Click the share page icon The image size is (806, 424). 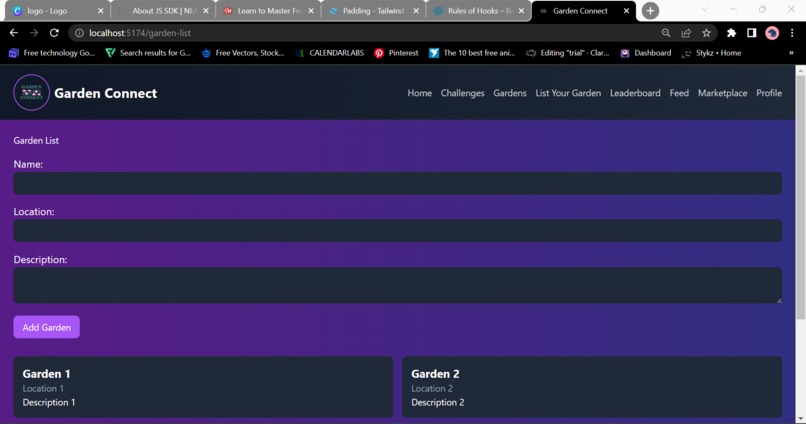tap(686, 33)
